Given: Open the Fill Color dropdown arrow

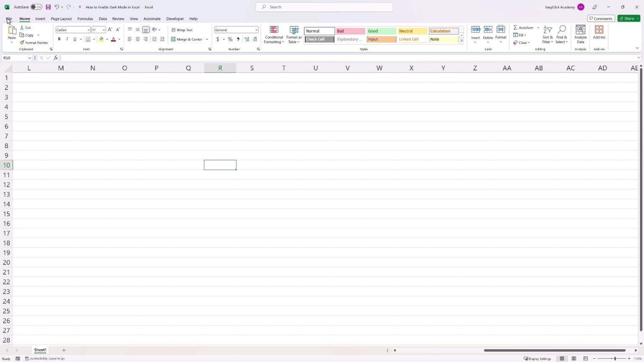Looking at the screenshot, I should click(106, 39).
